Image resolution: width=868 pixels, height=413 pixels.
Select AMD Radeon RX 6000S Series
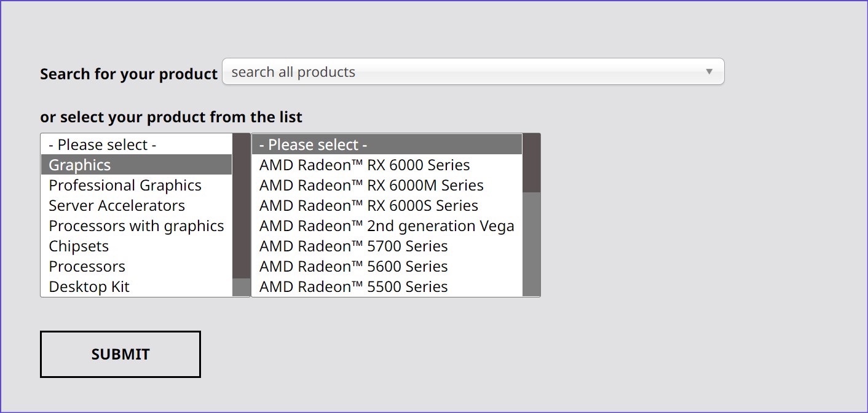click(x=368, y=205)
